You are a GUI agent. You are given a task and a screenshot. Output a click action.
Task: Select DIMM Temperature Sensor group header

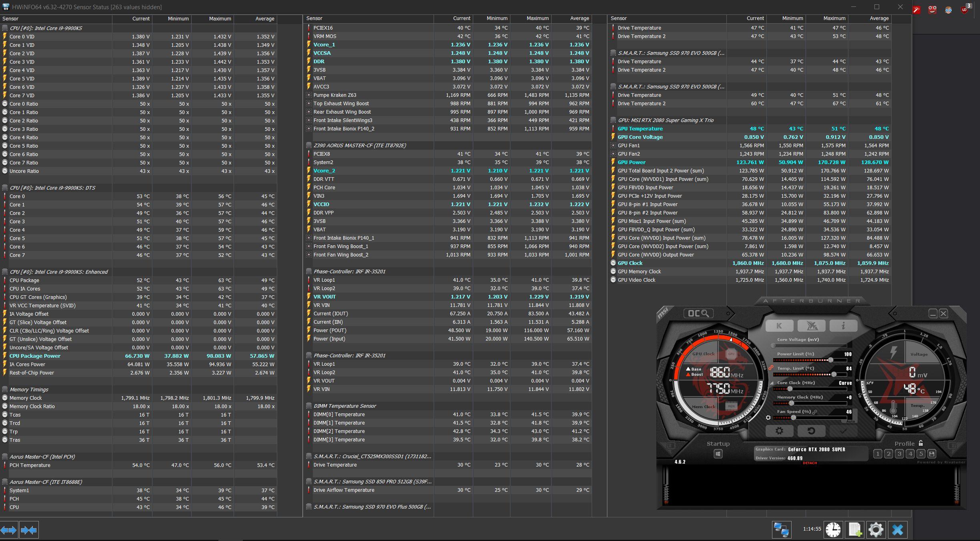(345, 406)
